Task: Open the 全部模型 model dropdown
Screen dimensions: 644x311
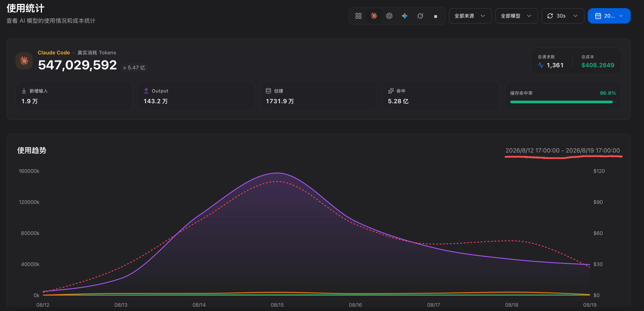Action: click(x=516, y=16)
